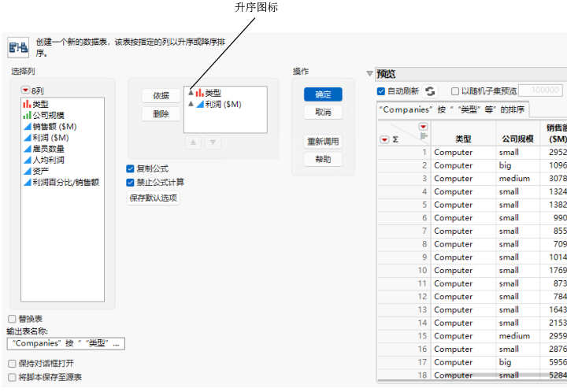Enable 保持对话框打开 checkbox

[12, 364]
